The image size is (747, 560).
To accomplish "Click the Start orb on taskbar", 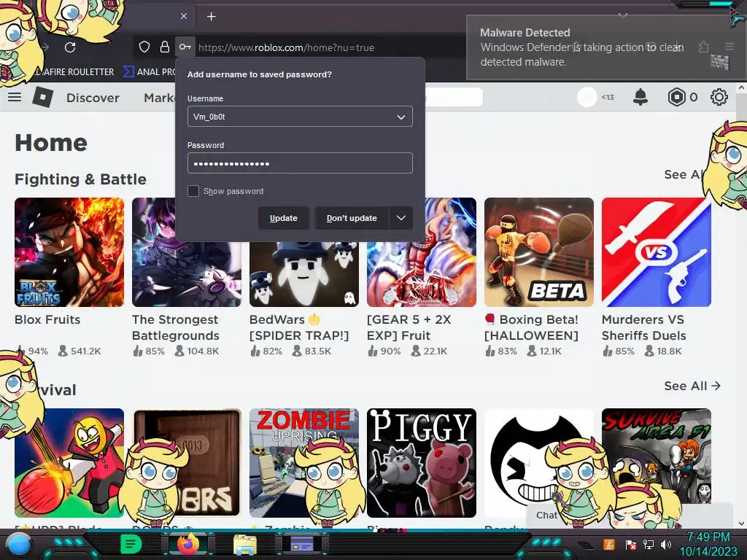I will click(19, 544).
